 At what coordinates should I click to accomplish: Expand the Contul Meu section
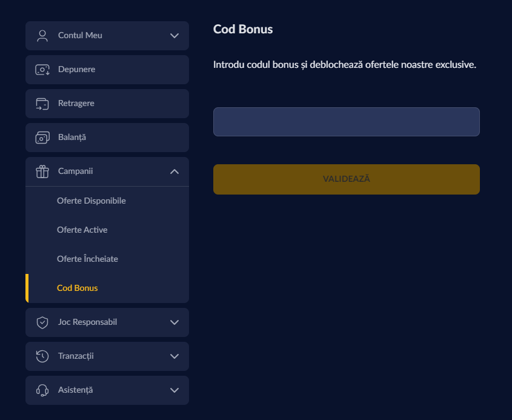tap(175, 35)
